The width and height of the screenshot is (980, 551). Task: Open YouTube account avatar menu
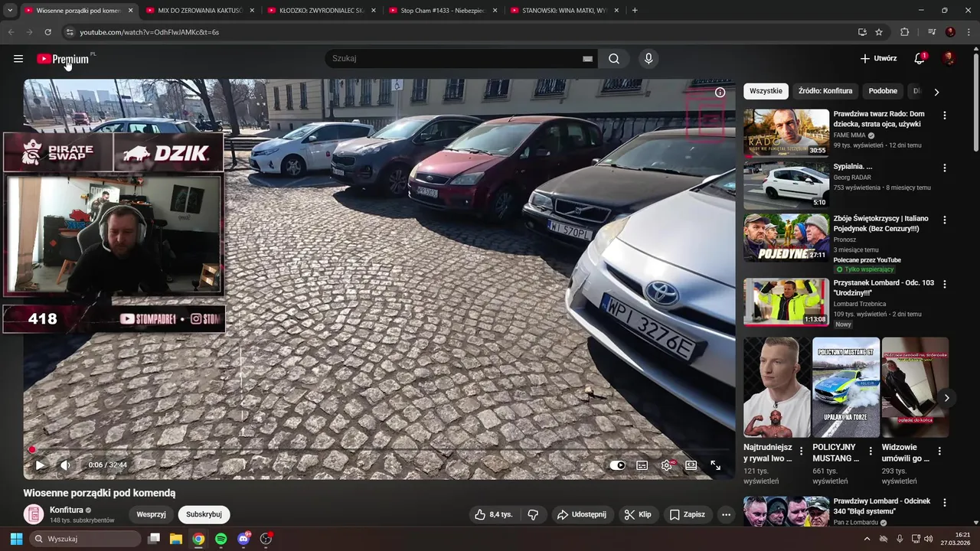949,59
